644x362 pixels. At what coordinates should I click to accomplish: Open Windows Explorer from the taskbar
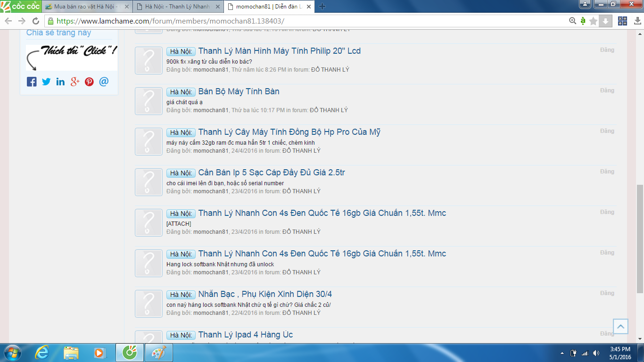coord(71,353)
